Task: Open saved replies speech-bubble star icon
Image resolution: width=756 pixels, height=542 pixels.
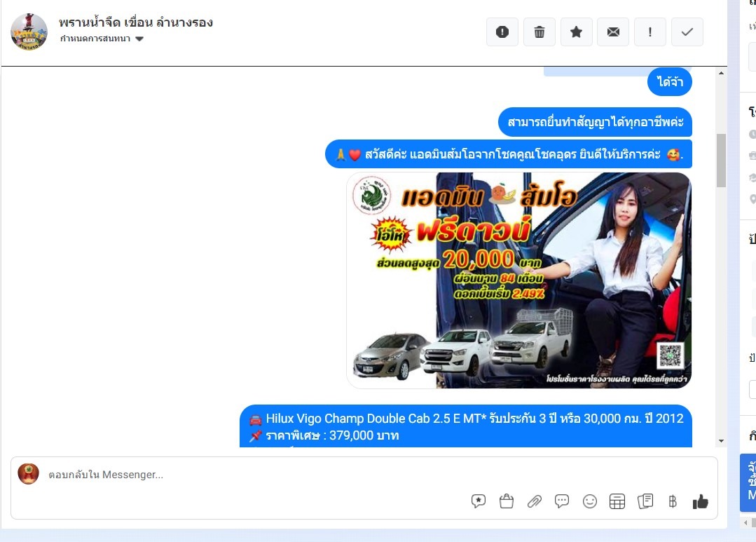Action: [479, 501]
